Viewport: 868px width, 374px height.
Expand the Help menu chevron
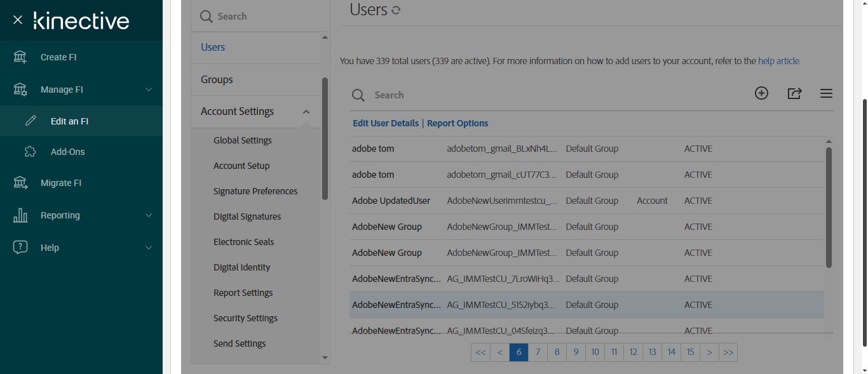(149, 248)
